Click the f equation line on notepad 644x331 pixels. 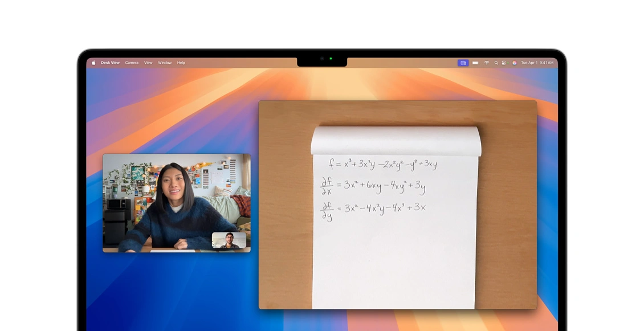(x=382, y=165)
